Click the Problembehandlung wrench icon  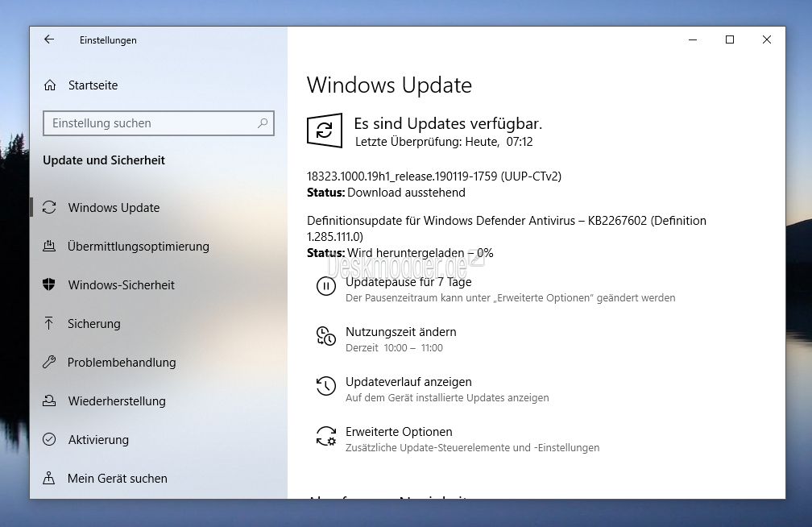[49, 362]
